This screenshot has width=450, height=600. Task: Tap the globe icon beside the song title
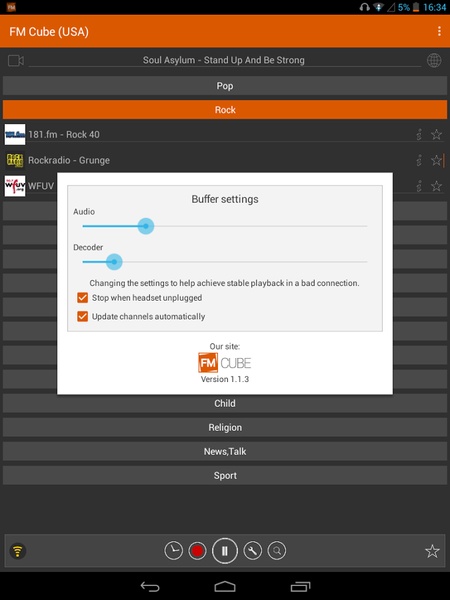[434, 60]
